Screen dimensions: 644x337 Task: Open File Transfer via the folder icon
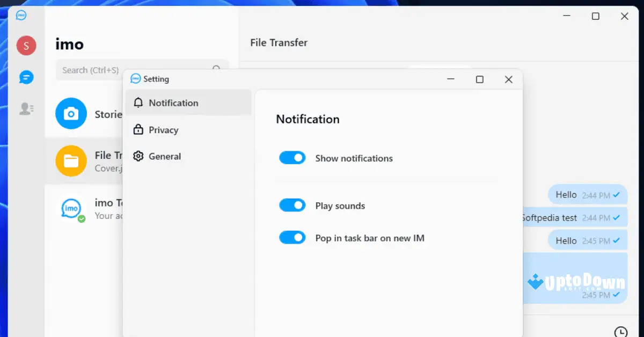[x=71, y=160]
